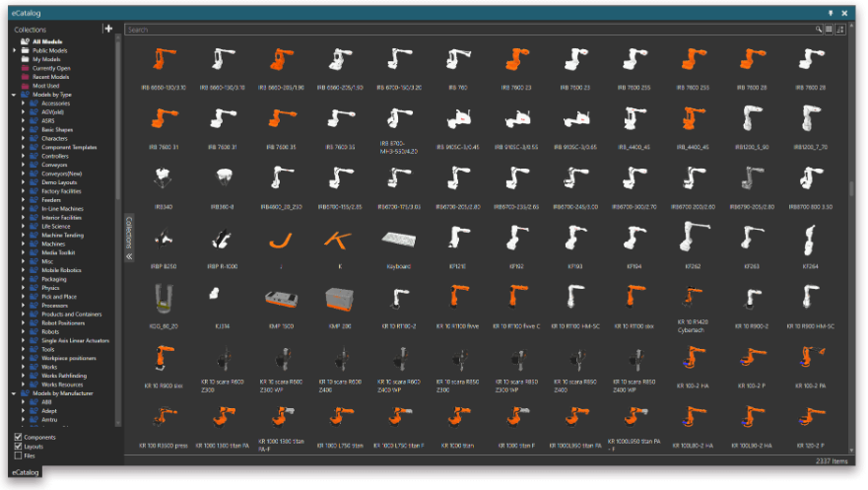
Task: Select the IRB 910SC-3/0.45 thumbnail
Action: pyautogui.click(x=458, y=119)
